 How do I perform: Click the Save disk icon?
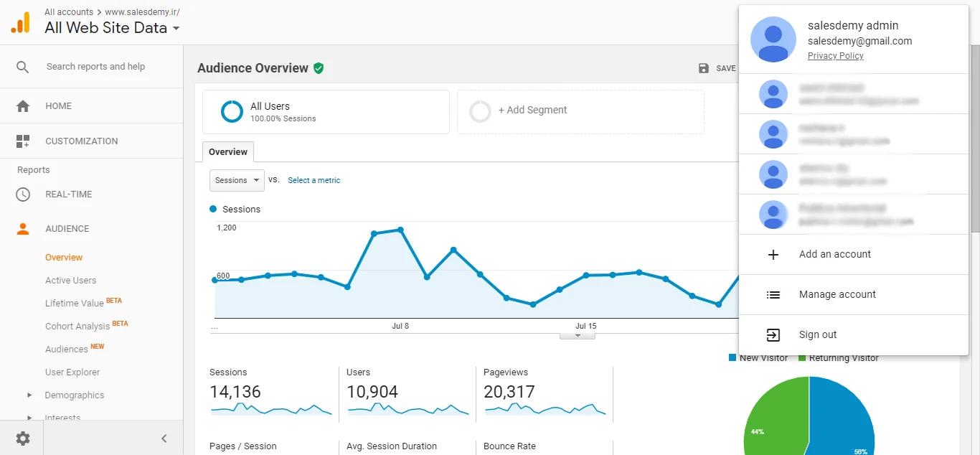click(704, 68)
